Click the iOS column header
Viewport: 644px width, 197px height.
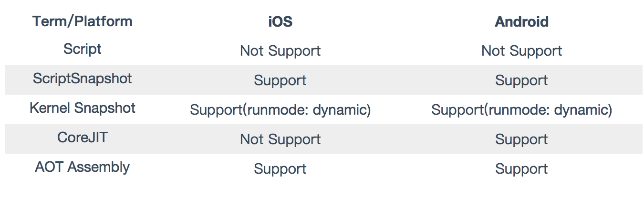pyautogui.click(x=280, y=22)
